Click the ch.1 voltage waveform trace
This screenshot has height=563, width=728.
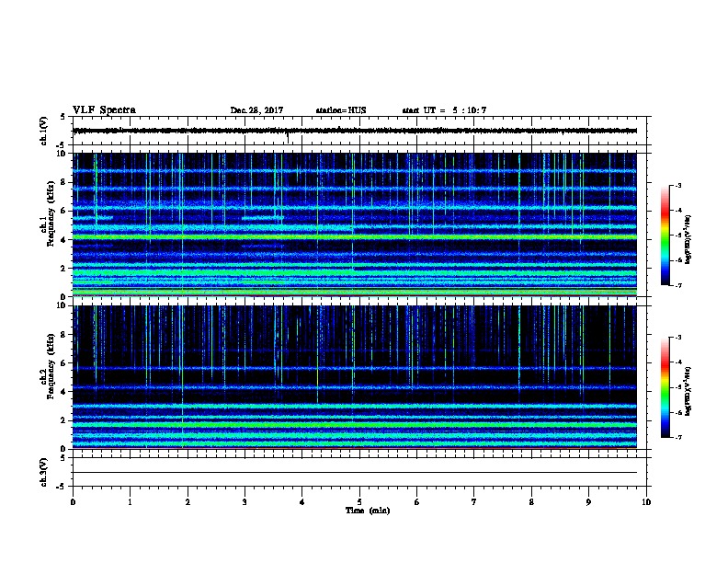355,131
